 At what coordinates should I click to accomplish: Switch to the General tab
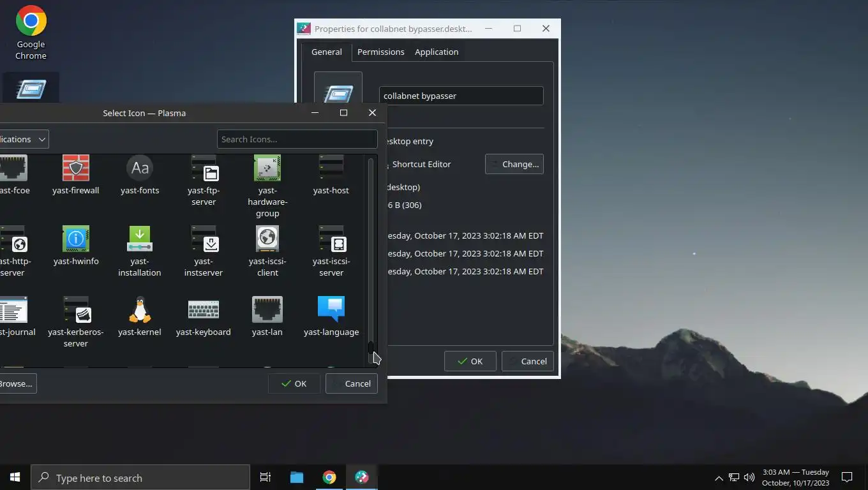pyautogui.click(x=327, y=52)
